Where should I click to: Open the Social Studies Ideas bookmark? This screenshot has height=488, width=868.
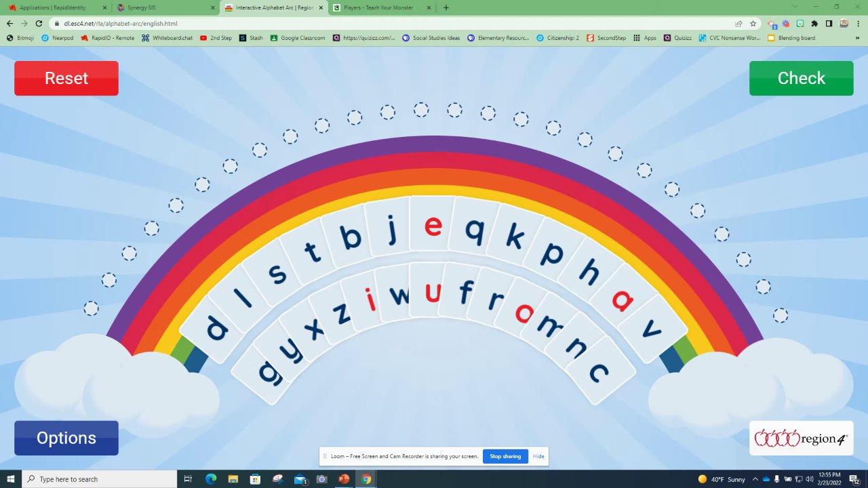coord(431,38)
